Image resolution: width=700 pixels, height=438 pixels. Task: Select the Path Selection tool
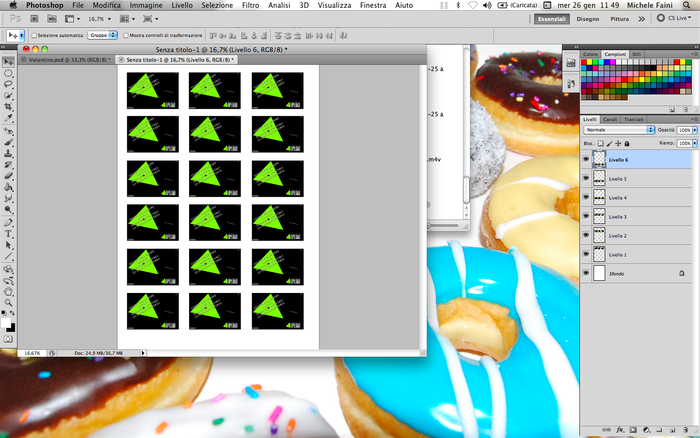[8, 245]
